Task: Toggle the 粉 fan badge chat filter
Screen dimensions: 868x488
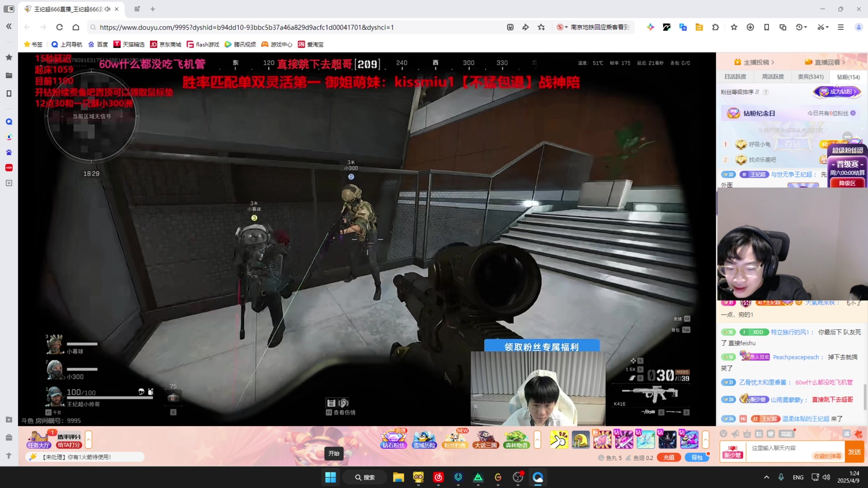Action: 759,434
